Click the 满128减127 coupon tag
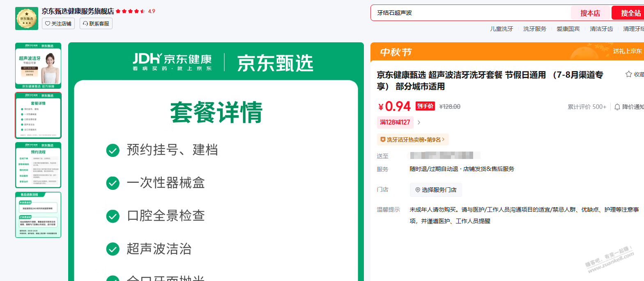The width and height of the screenshot is (644, 281). point(396,122)
